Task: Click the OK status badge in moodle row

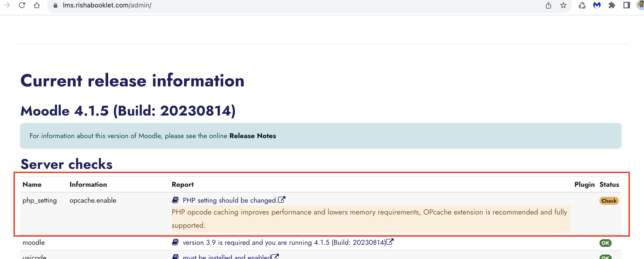Action: [x=605, y=243]
